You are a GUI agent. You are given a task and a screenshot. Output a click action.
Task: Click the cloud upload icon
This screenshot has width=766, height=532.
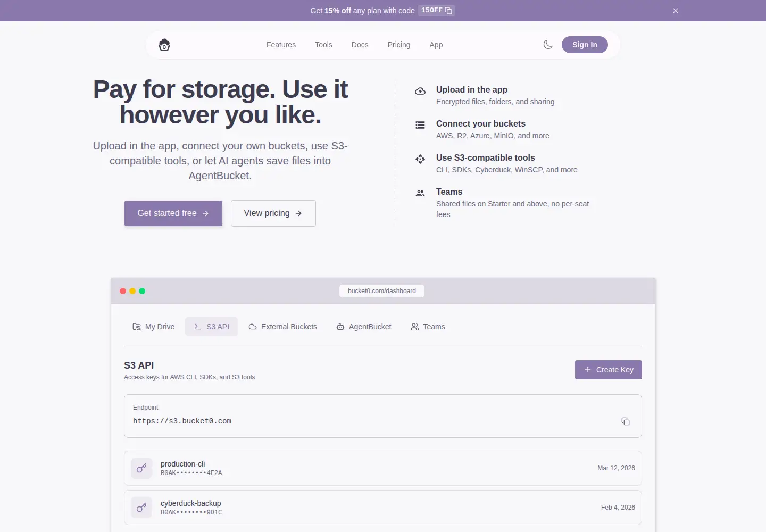[x=420, y=91]
